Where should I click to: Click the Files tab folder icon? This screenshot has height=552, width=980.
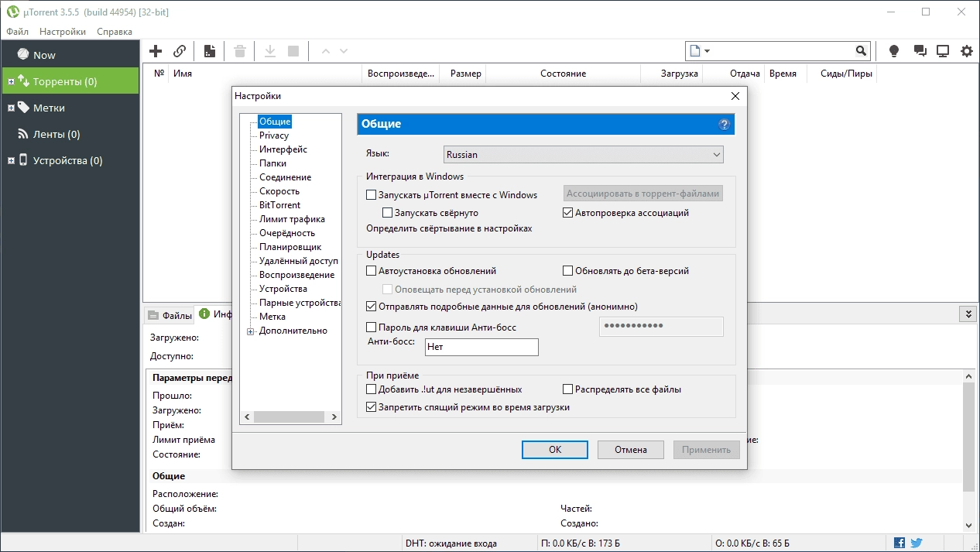(152, 315)
